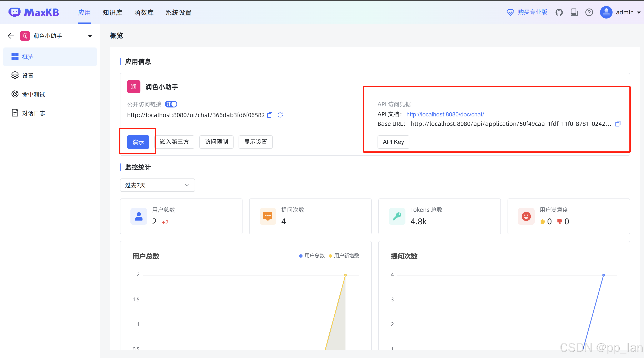Expand the 润色小助手 application switcher

point(90,36)
